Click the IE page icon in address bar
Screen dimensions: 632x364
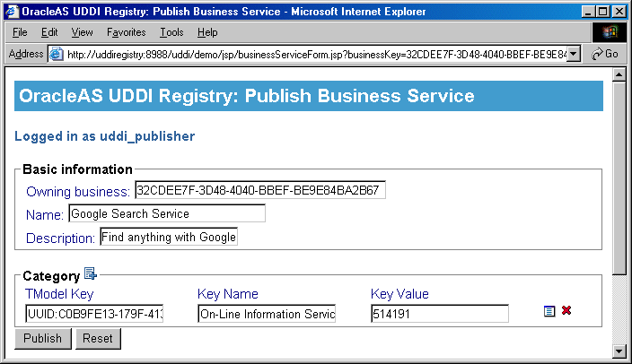pos(56,54)
